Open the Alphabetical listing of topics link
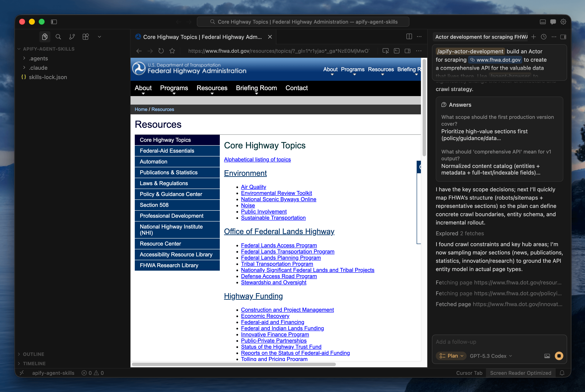Screen dimensions: 585x392 (257, 159)
